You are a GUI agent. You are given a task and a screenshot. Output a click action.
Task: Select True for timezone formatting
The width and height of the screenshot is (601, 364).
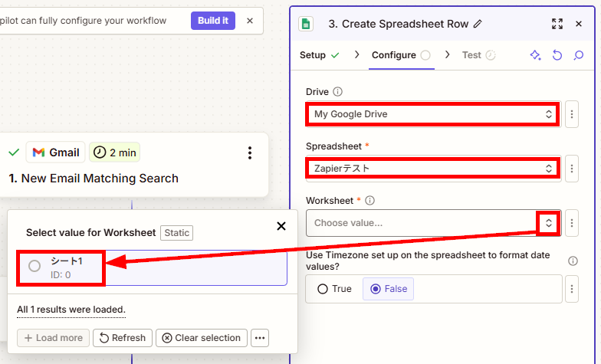pyautogui.click(x=334, y=288)
